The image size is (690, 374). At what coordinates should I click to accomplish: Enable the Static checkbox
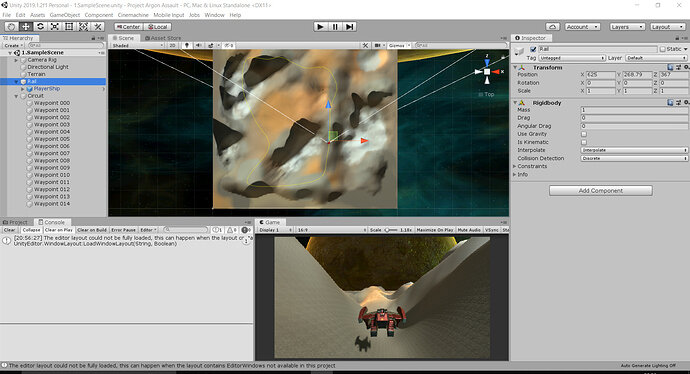tap(662, 49)
